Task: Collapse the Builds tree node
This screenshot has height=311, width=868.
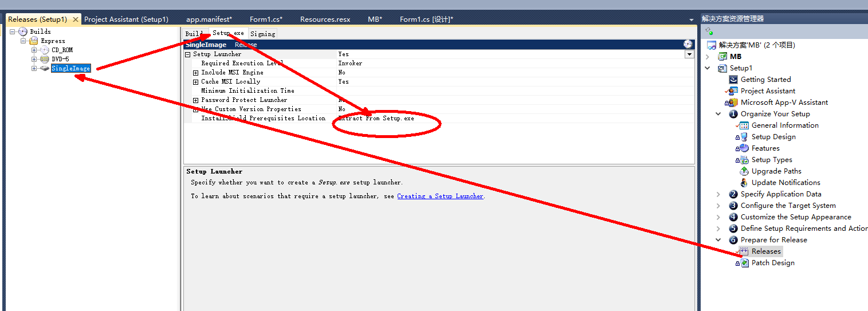Action: coord(13,32)
